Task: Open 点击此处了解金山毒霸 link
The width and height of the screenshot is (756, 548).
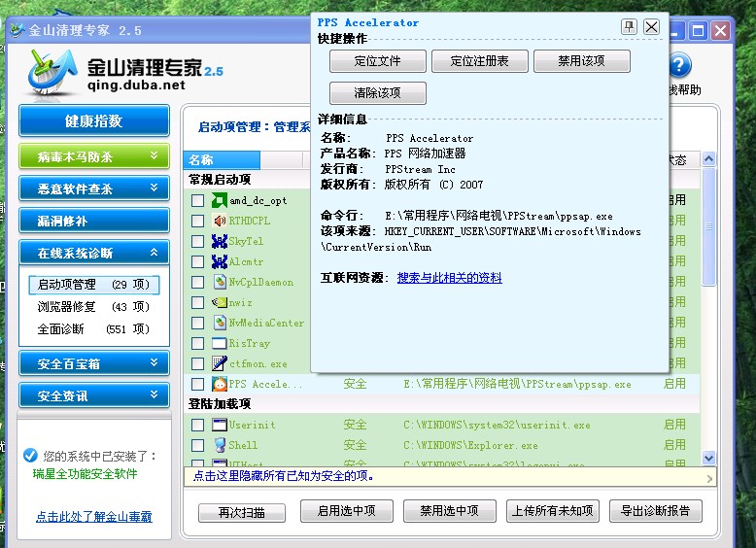Action: (94, 517)
